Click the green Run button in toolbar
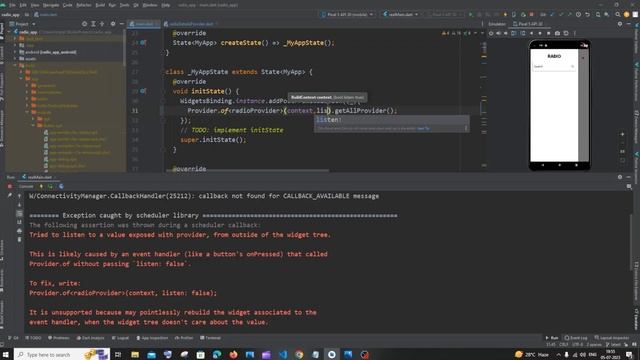This screenshot has height=360, width=640. point(471,14)
